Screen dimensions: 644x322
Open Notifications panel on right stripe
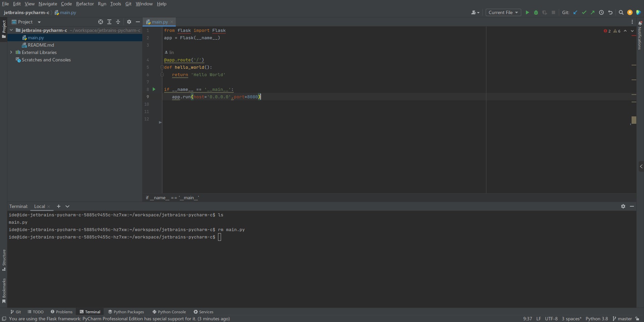coord(640,35)
